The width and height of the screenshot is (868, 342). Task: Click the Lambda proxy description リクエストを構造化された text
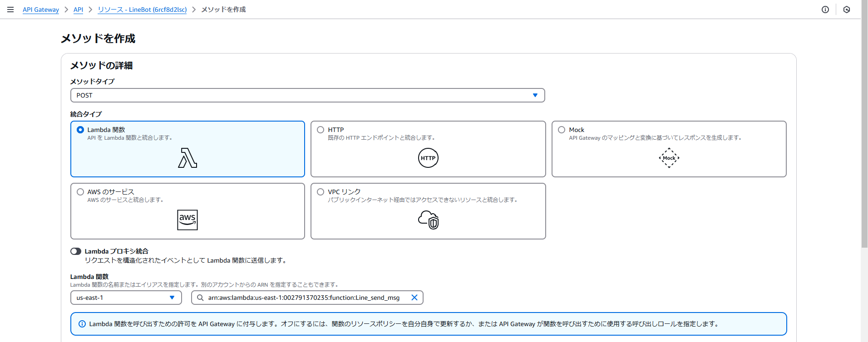point(186,260)
